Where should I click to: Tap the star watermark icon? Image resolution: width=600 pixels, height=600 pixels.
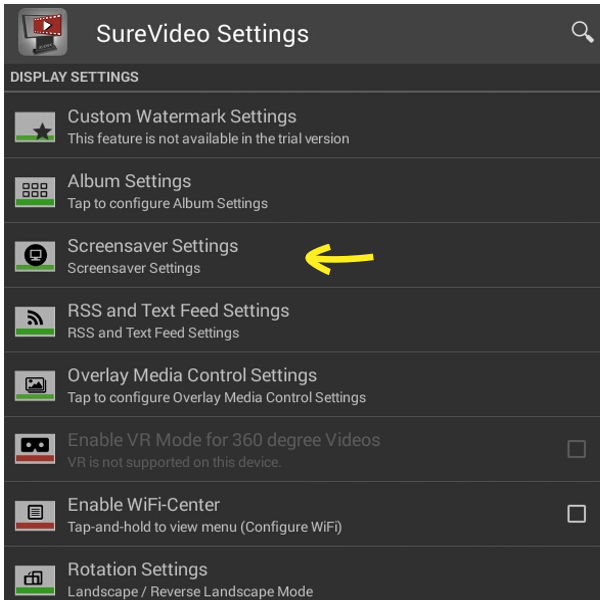35,127
